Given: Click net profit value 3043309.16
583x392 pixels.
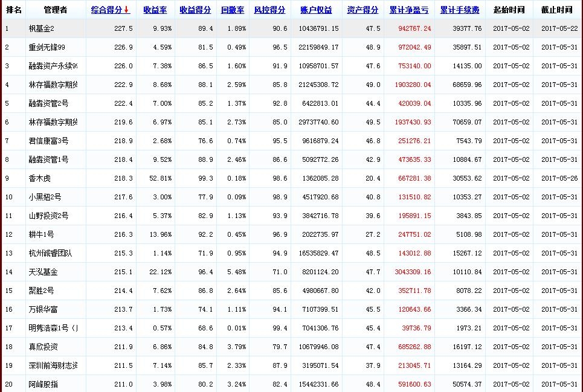Looking at the screenshot, I should tap(413, 272).
